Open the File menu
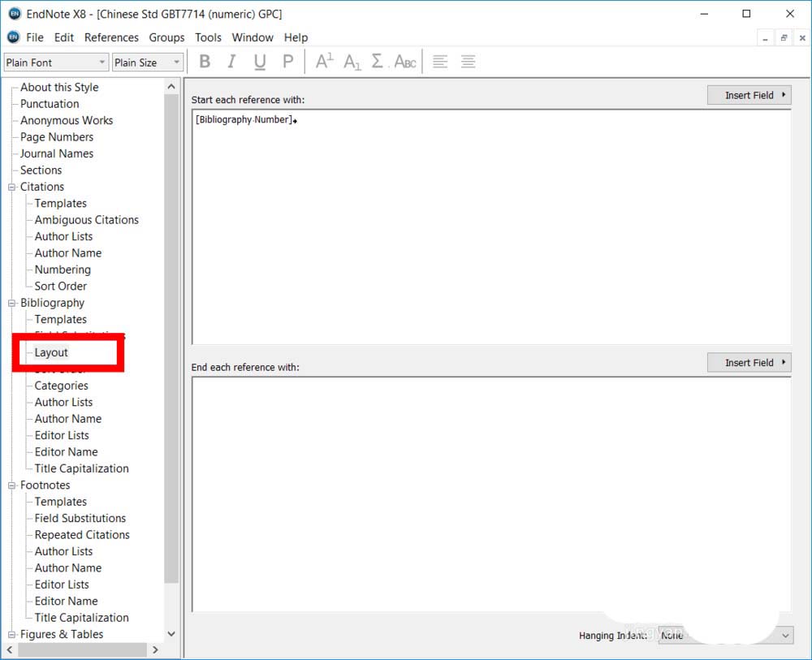812x660 pixels. tap(35, 37)
